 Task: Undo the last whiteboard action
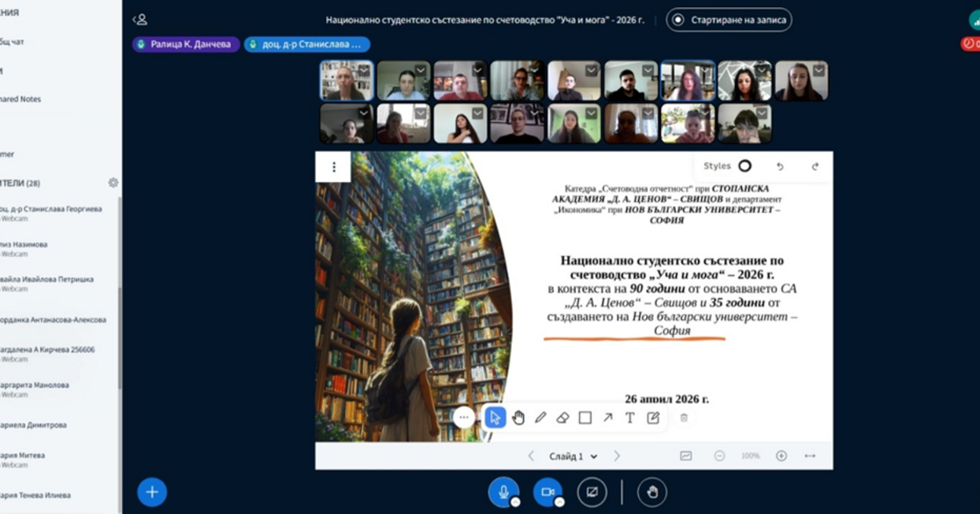click(x=780, y=166)
